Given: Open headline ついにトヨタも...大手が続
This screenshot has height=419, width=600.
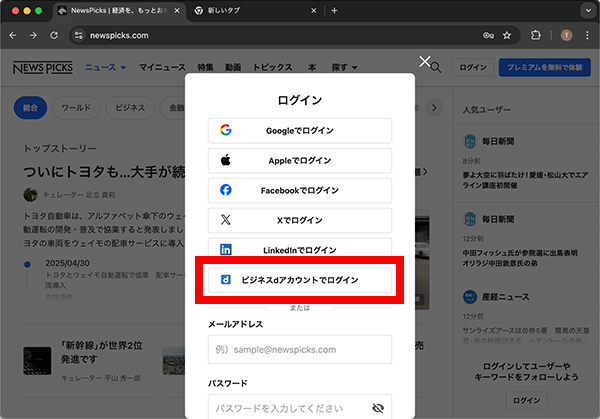Looking at the screenshot, I should click(x=104, y=172).
